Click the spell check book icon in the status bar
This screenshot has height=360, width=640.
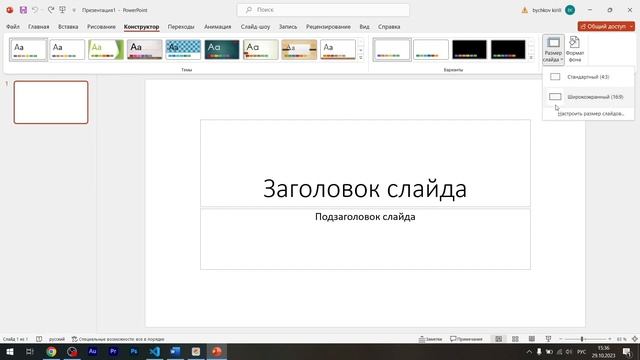point(39,339)
